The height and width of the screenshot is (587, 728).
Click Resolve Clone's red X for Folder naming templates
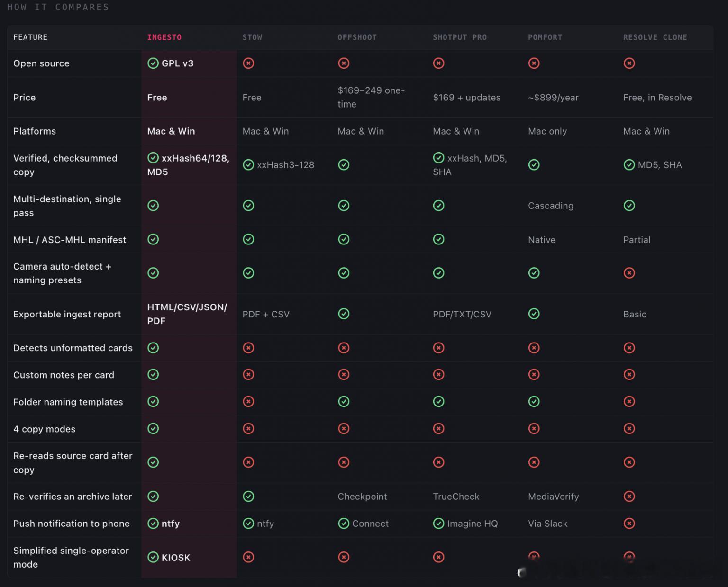point(629,402)
